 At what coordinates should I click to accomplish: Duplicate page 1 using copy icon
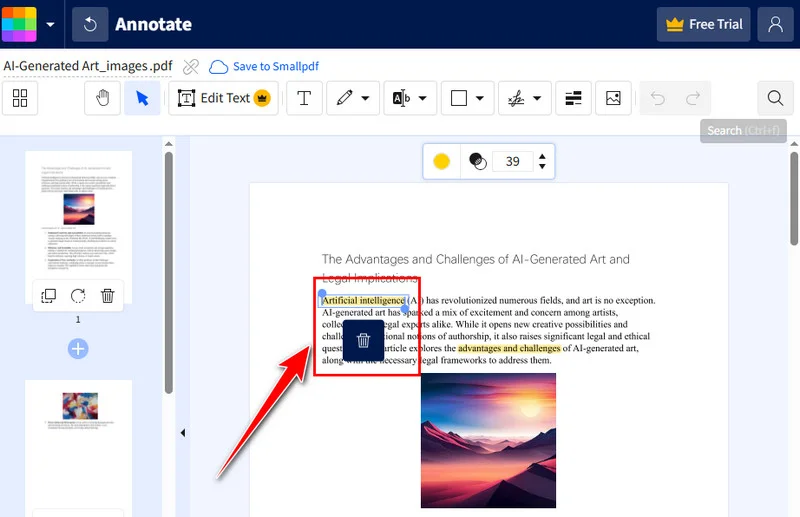(x=48, y=296)
